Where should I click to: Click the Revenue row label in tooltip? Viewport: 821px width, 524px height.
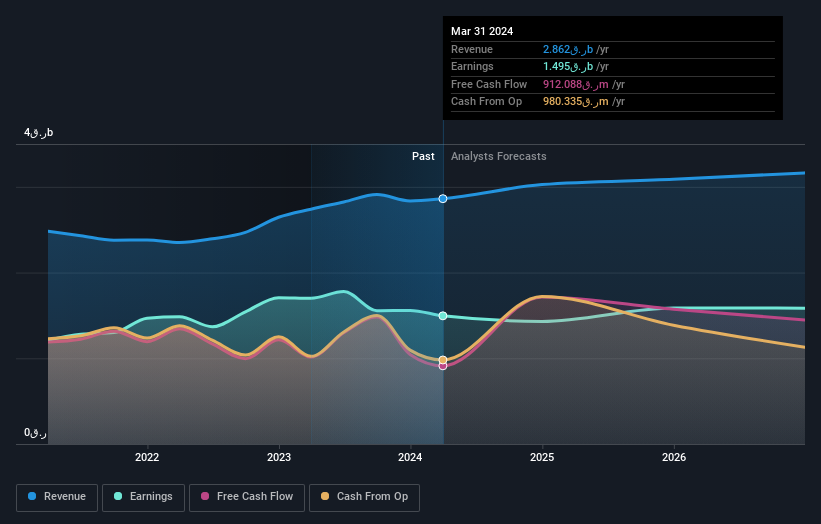472,50
